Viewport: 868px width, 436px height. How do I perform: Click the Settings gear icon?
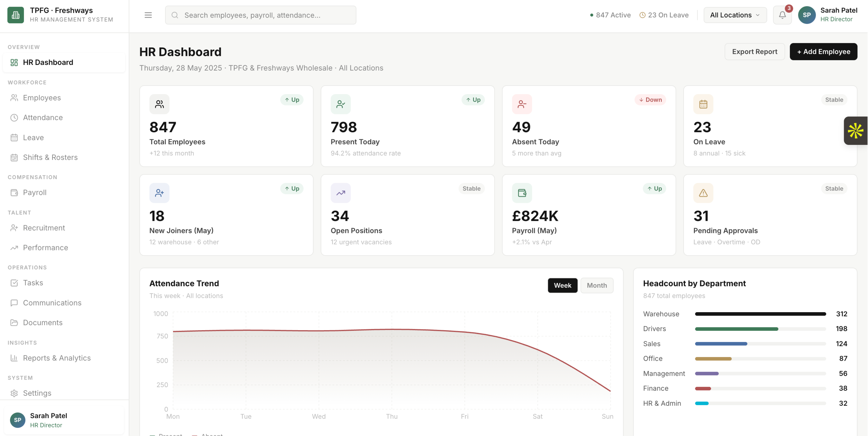click(x=14, y=393)
